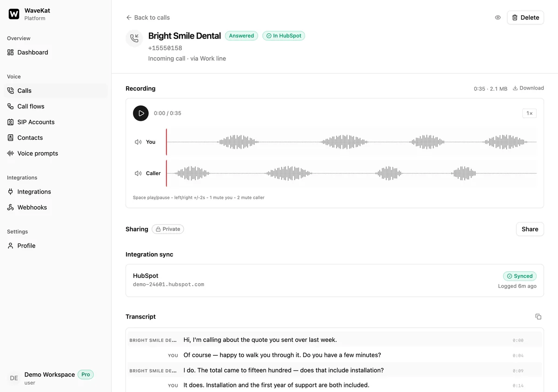Open the HubSpot integration sync card
Screen dimensions: 558x392
(335, 281)
